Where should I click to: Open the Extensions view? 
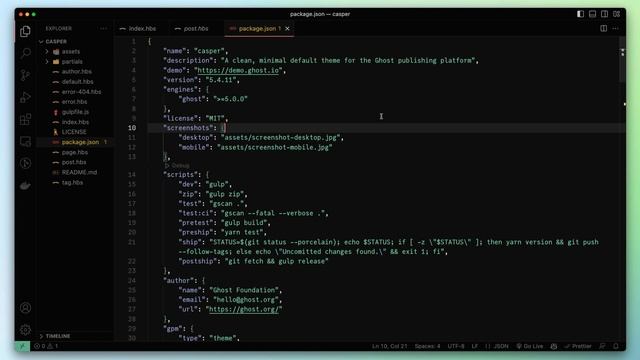click(25, 119)
